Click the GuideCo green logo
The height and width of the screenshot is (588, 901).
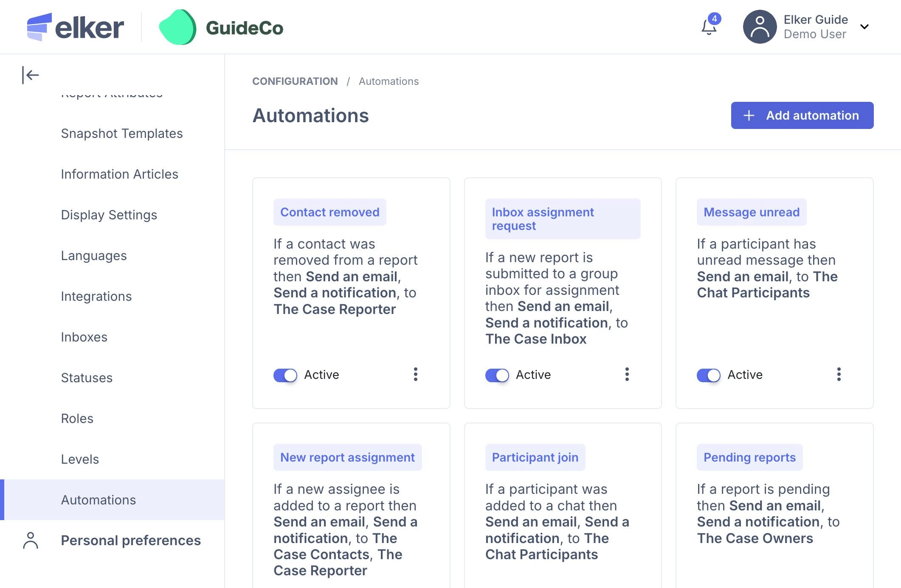click(x=177, y=27)
